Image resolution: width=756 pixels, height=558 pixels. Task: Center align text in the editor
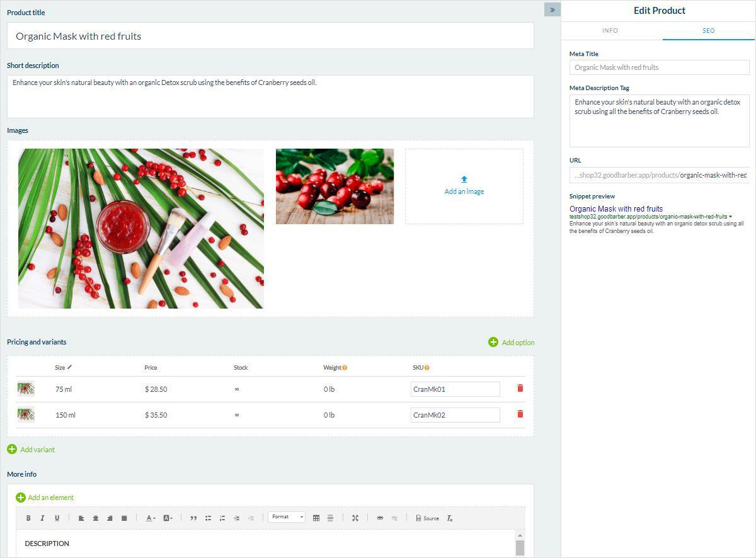[96, 518]
